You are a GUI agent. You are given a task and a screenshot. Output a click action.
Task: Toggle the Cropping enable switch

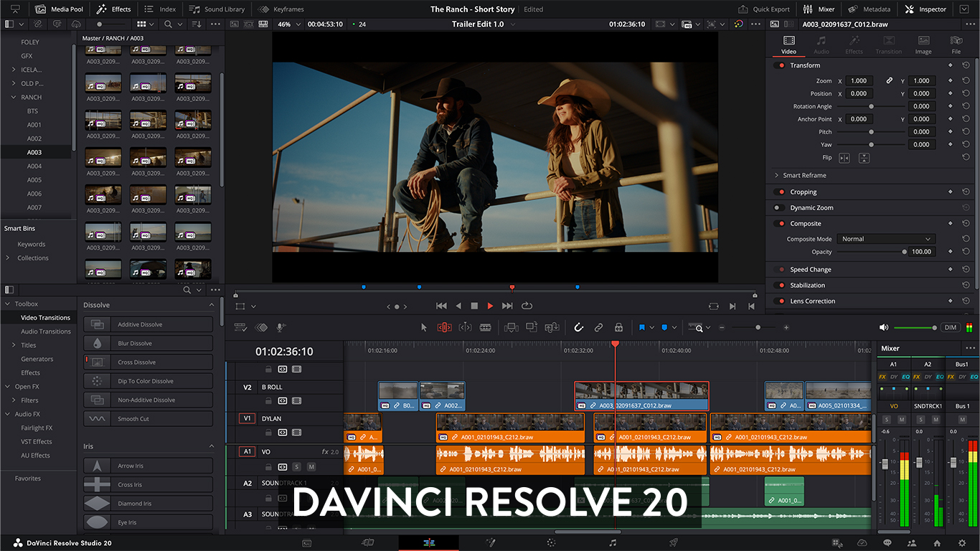click(x=780, y=192)
